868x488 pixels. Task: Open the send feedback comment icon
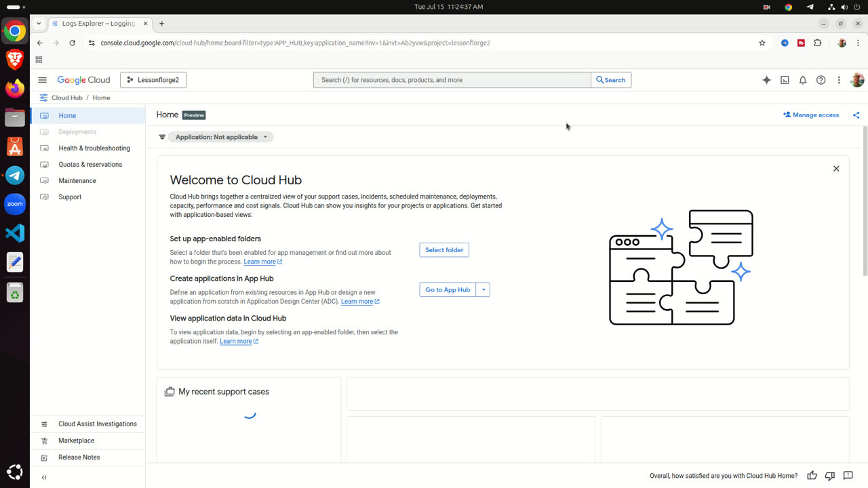click(x=848, y=476)
